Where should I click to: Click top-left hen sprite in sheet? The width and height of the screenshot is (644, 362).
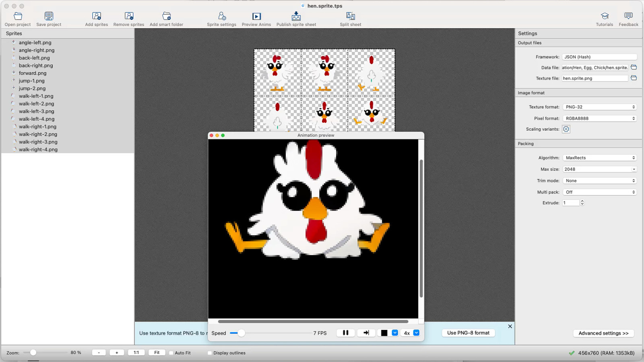(277, 73)
